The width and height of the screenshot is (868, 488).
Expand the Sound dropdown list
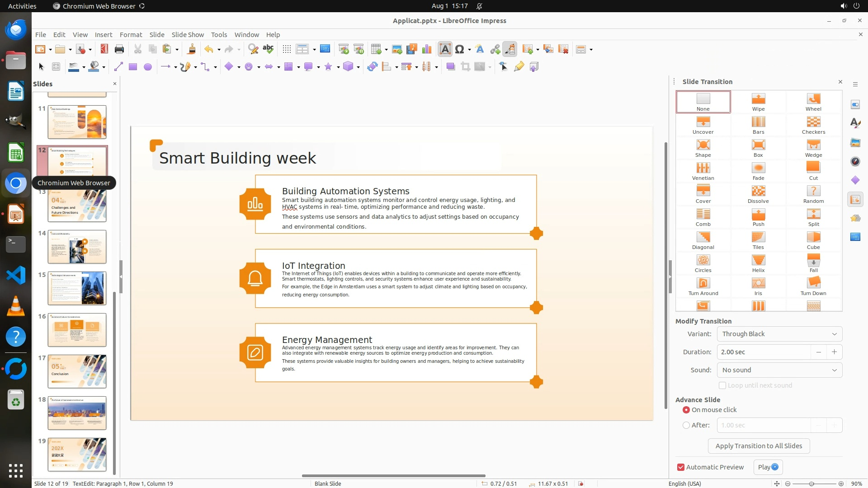point(779,370)
